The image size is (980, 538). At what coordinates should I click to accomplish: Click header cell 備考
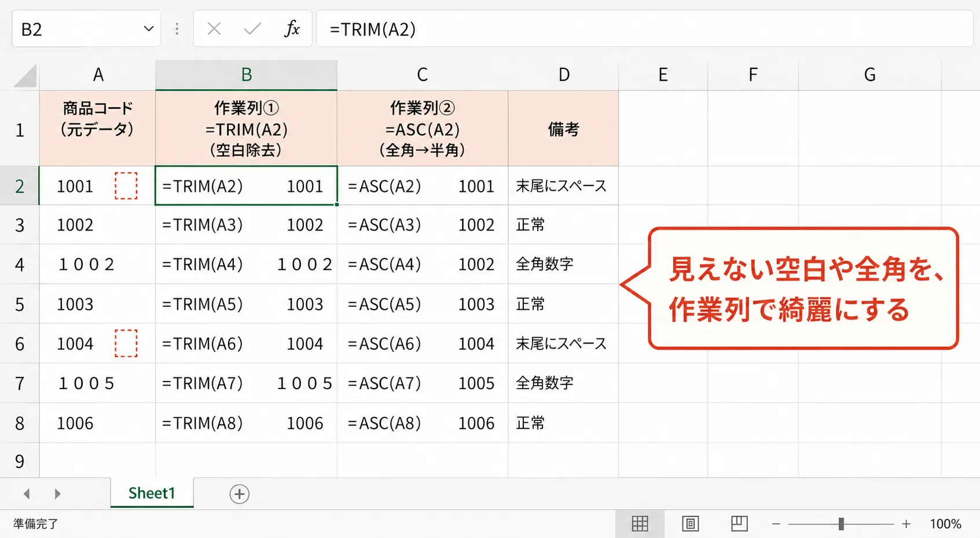click(563, 129)
